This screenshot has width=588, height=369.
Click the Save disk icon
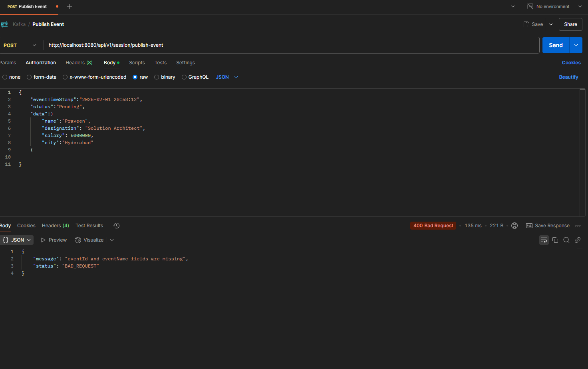pos(526,24)
